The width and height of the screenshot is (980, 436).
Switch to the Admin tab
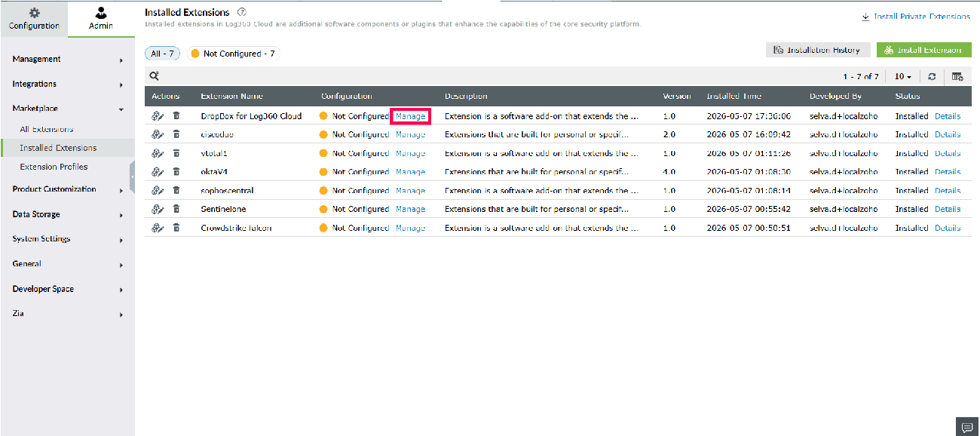point(101,19)
